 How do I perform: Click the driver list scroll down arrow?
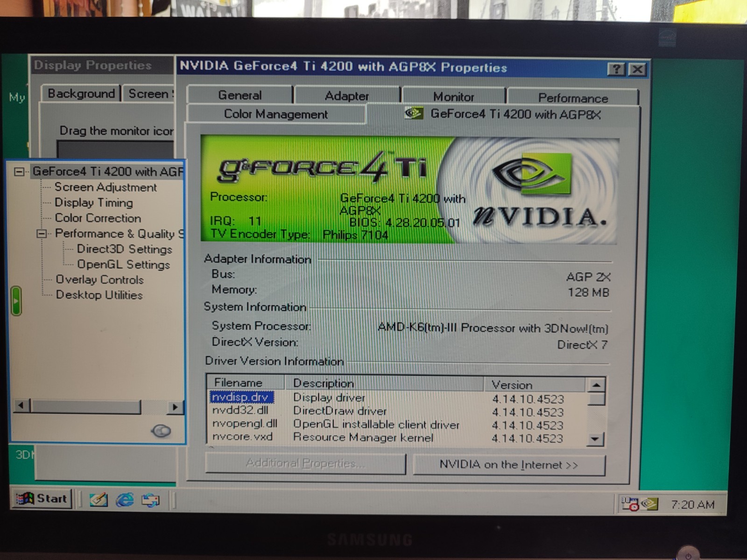point(595,439)
